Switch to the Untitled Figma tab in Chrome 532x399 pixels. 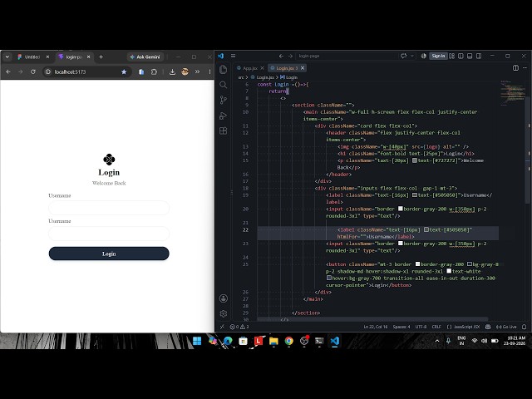[33, 57]
